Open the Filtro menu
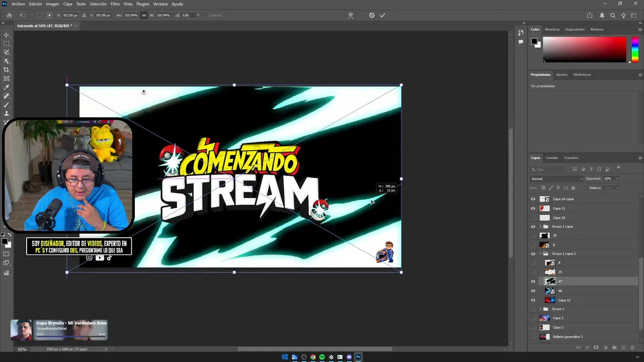The width and height of the screenshot is (644, 362). [115, 4]
